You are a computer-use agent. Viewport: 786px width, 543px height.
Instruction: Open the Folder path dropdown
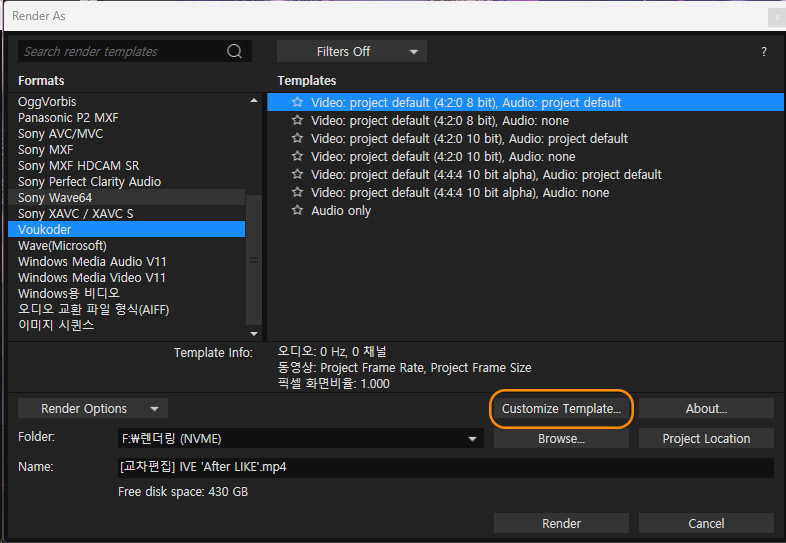tap(472, 439)
